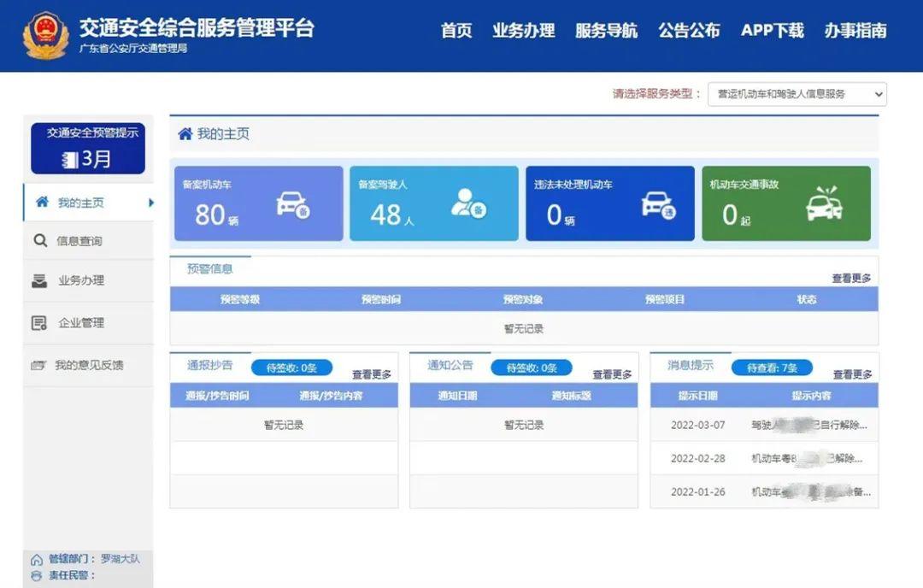Open the 2022-03-07 message row
Viewport: 923px width, 588px height.
point(764,425)
